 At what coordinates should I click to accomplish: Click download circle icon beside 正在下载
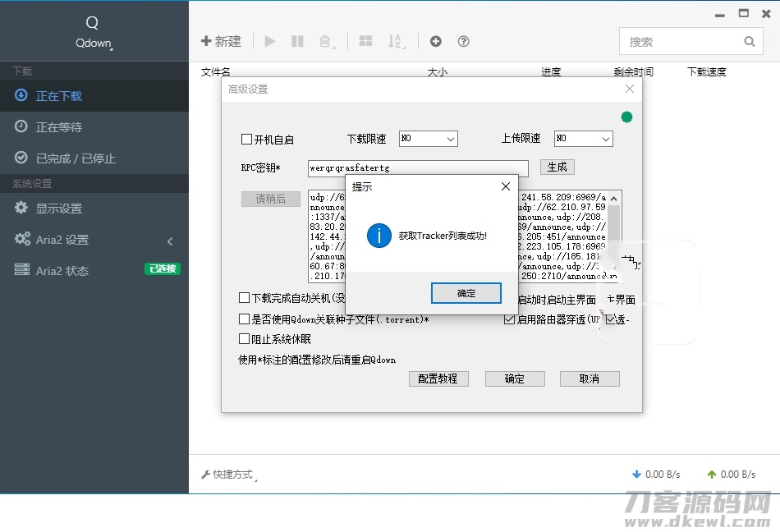coord(21,95)
